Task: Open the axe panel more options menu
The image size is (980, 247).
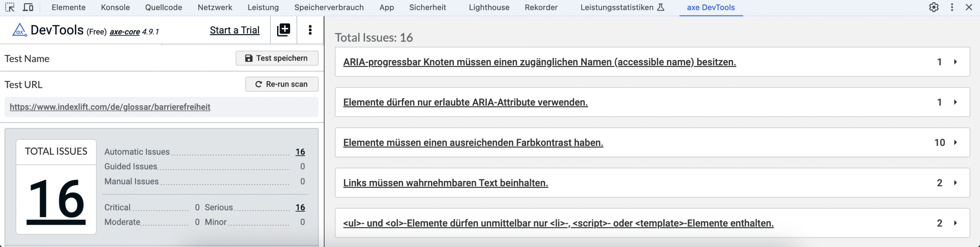Action: pos(310,30)
